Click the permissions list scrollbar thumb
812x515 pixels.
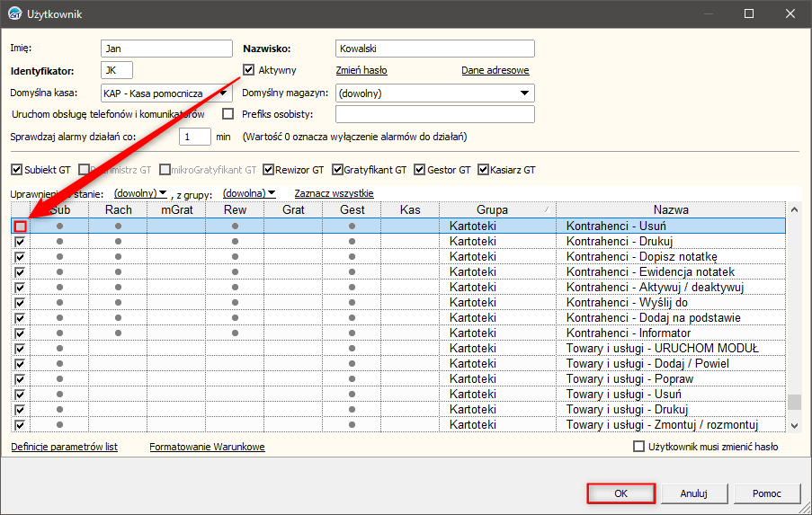(x=794, y=402)
